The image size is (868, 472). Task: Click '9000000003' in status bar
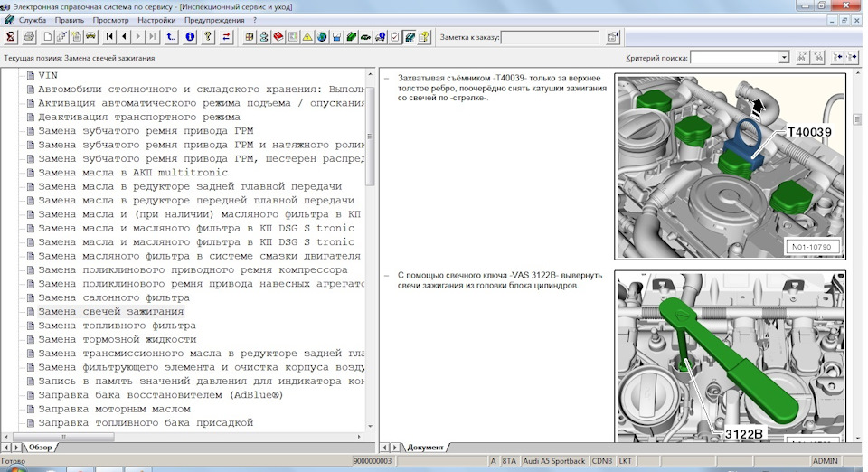[x=372, y=461]
